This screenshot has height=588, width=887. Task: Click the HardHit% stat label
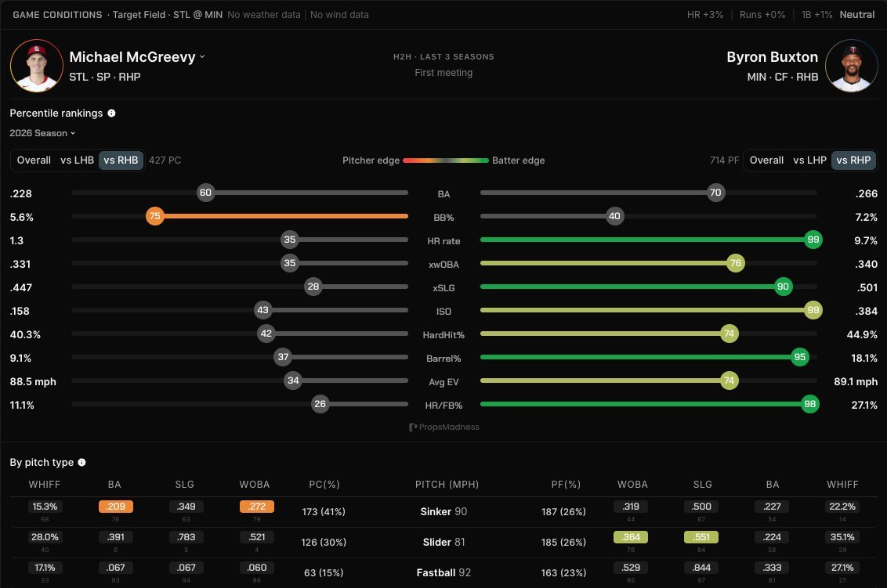click(443, 335)
